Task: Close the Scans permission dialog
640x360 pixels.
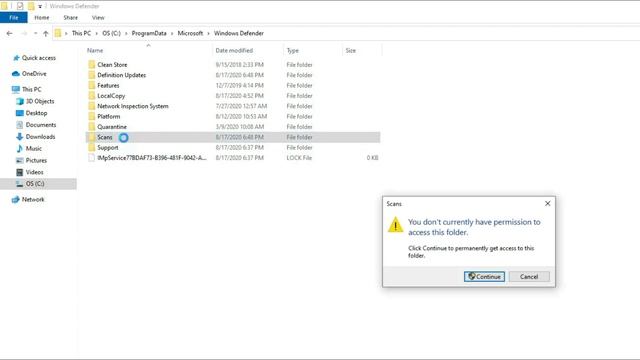Action: click(x=547, y=203)
